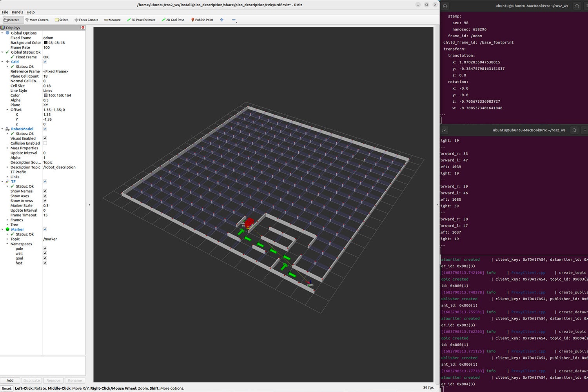
Task: Click the Reset button
Action: (x=7, y=388)
